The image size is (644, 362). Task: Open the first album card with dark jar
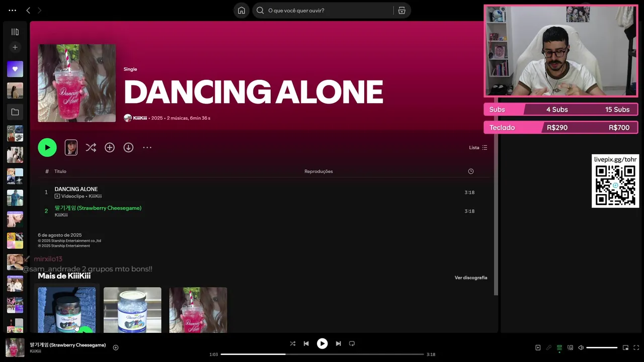point(66,310)
